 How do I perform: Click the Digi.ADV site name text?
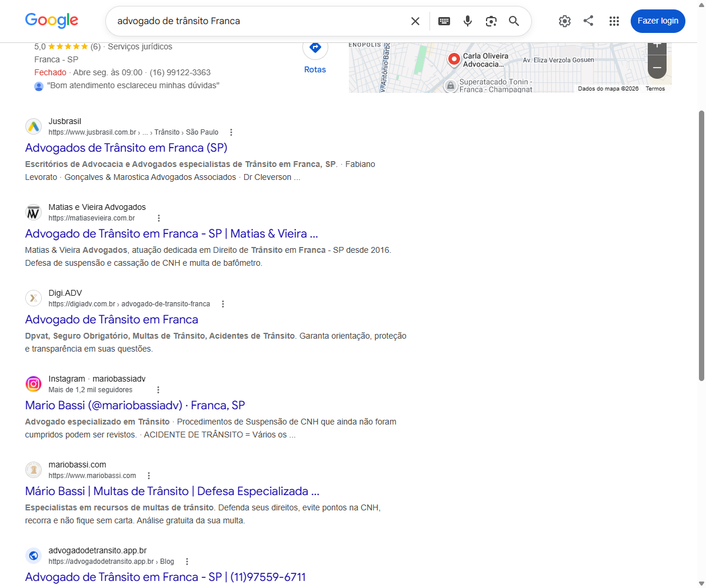65,293
